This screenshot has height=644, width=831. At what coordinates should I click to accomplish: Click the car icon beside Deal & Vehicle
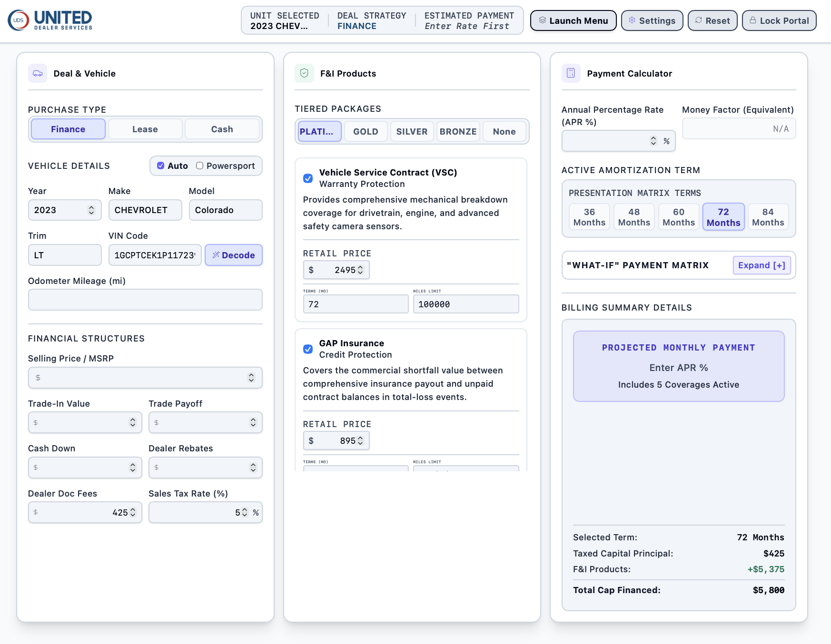click(x=38, y=73)
